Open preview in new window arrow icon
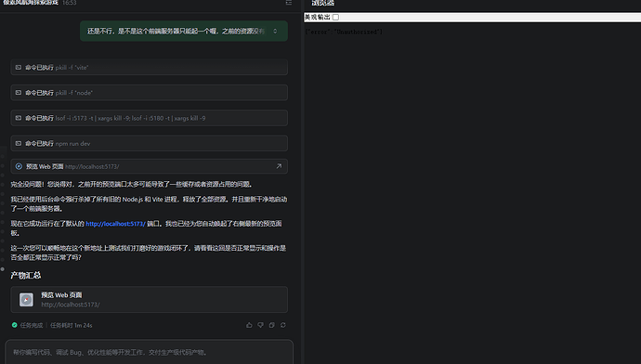This screenshot has height=364, width=641. (279, 166)
